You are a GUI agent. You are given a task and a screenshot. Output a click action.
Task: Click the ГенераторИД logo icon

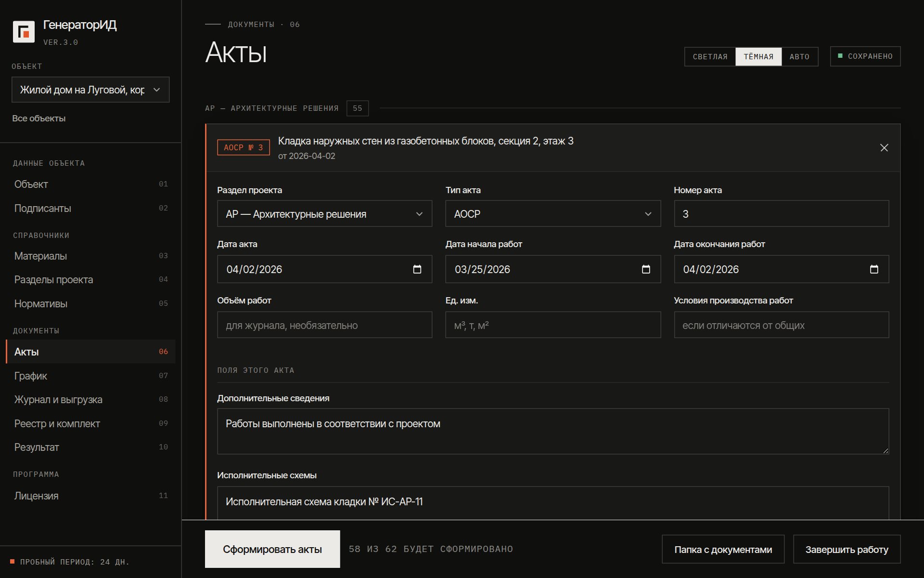[24, 32]
